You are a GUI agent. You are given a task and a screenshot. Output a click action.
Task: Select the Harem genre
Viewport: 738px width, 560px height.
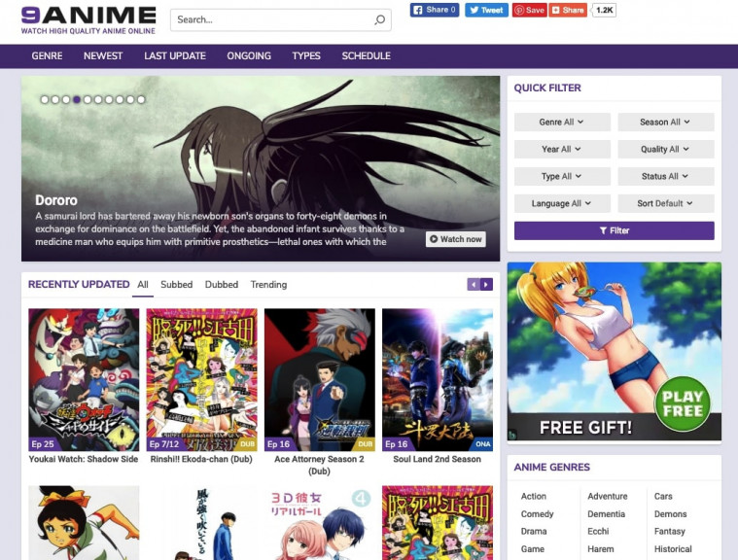tap(601, 549)
